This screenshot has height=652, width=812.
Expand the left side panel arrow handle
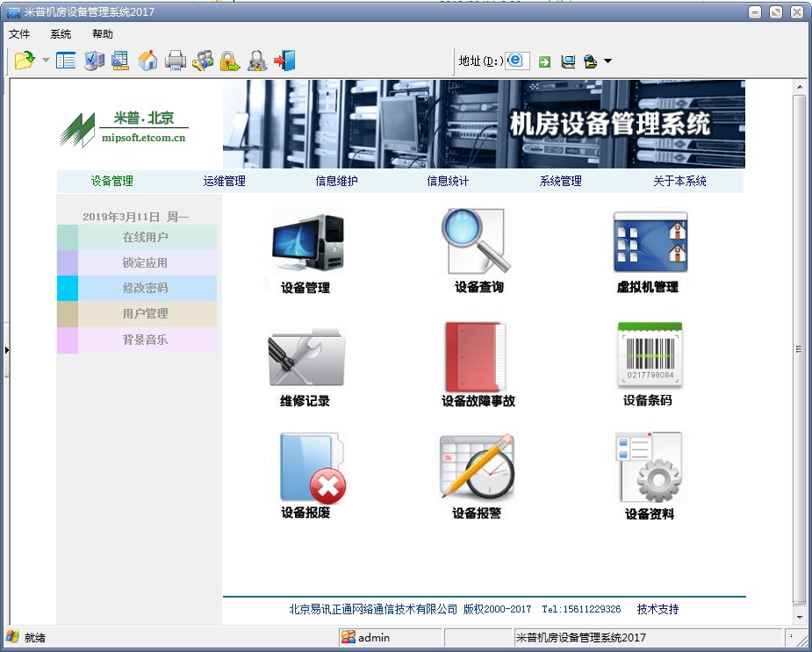tap(6, 351)
